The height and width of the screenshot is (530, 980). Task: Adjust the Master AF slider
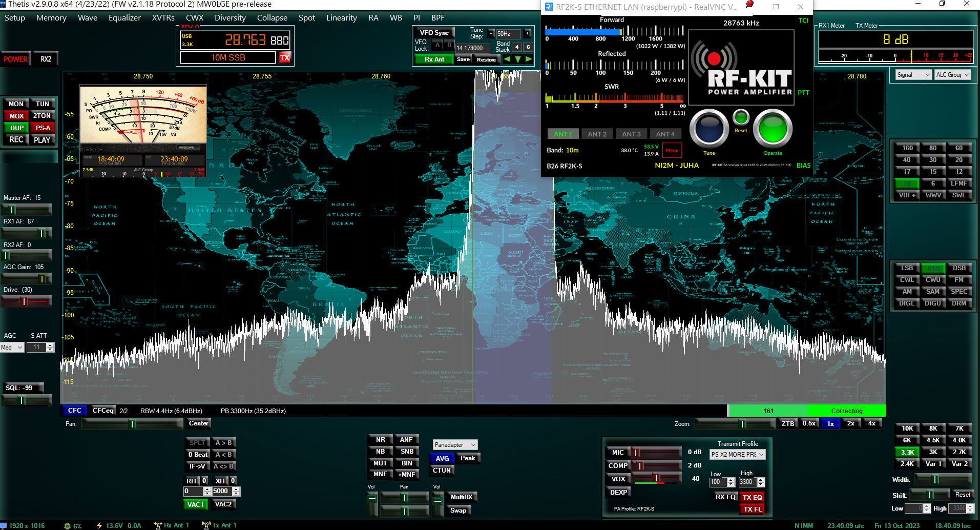tap(27, 210)
